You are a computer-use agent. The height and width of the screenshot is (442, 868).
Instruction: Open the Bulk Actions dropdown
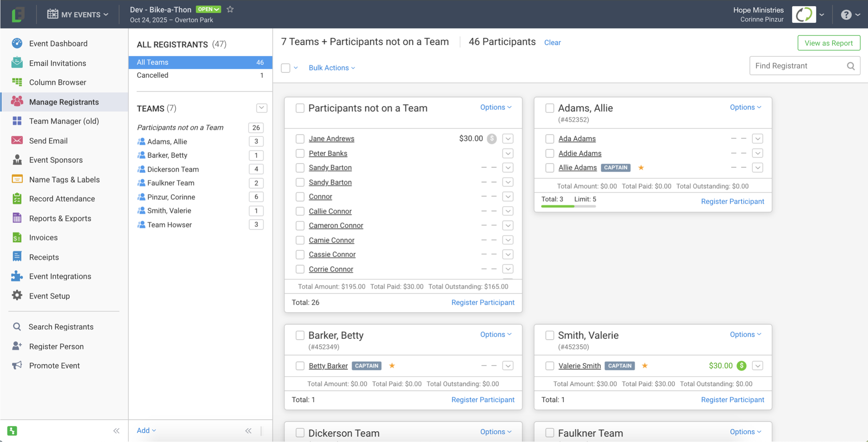click(x=331, y=68)
